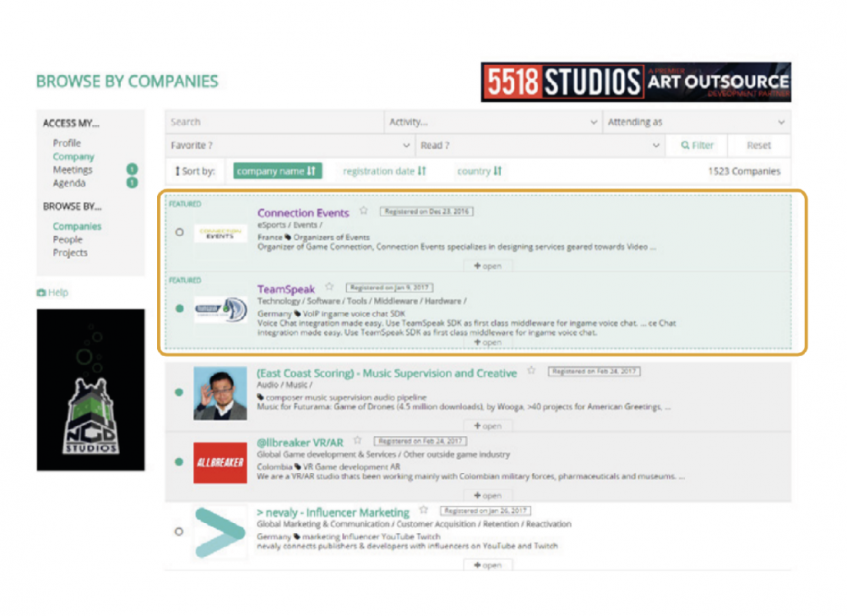Open nevaly - Influencer Marketing link
Screen dimensions: 847x616
pyautogui.click(x=333, y=512)
